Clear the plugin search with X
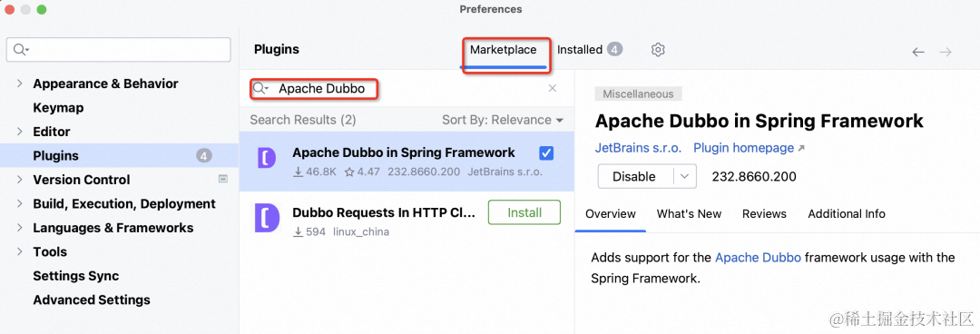The height and width of the screenshot is (334, 980). point(553,88)
